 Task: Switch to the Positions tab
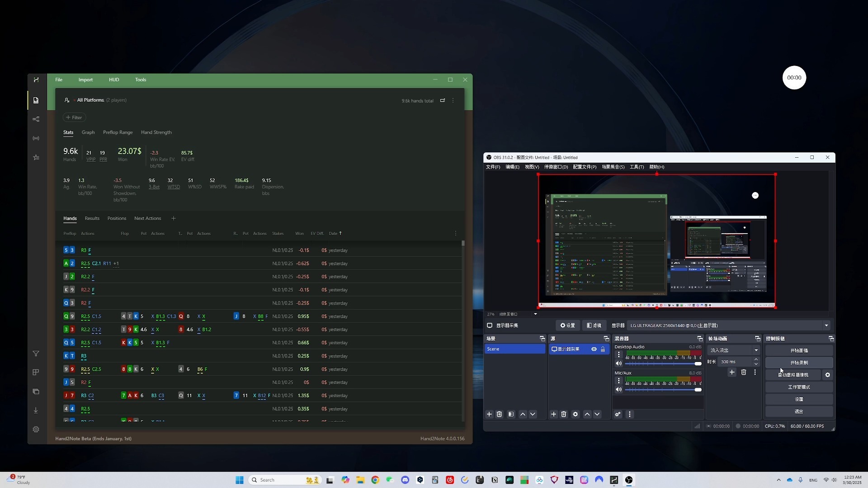click(117, 218)
